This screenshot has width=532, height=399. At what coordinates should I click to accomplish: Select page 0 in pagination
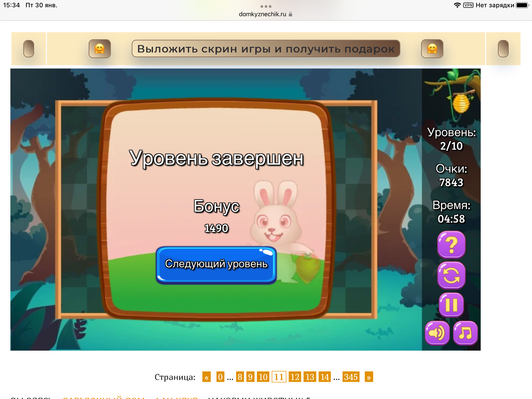tap(220, 377)
